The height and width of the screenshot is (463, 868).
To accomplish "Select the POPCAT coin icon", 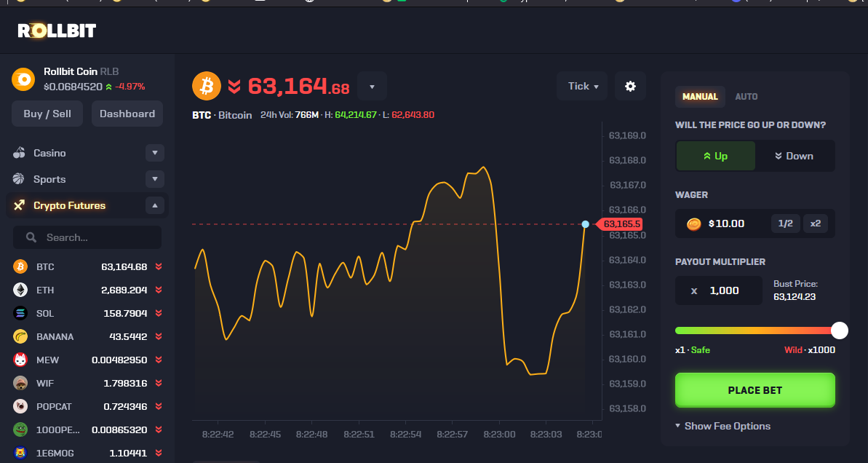I will coord(20,406).
